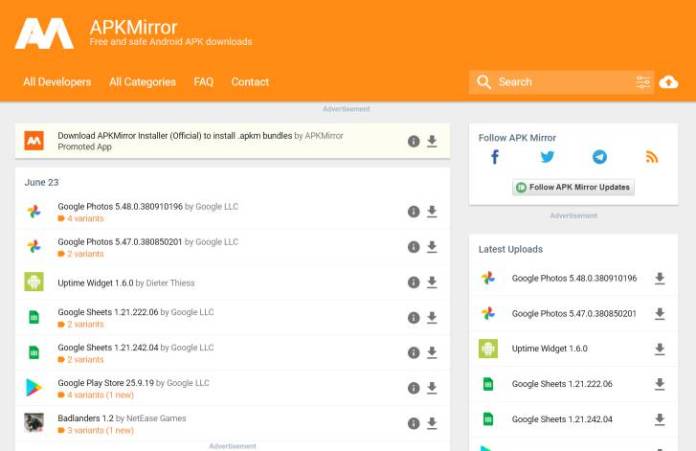
Task: Go to the FAQ page
Action: [x=203, y=82]
